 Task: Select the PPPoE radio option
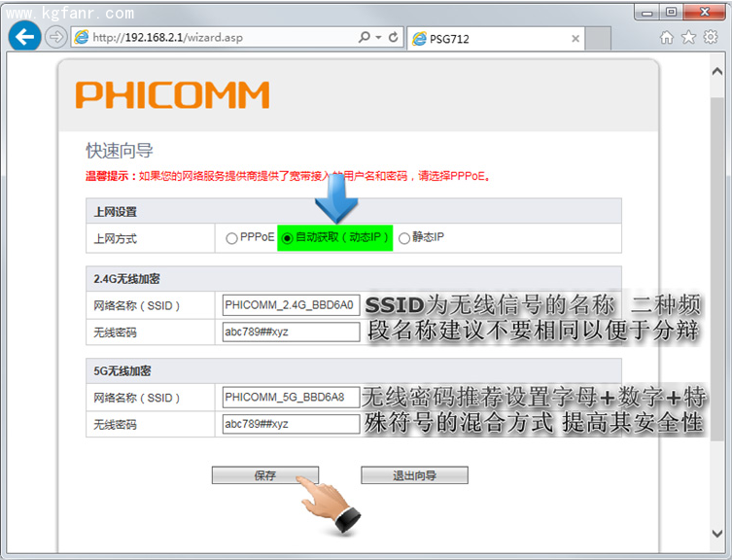coord(231,238)
